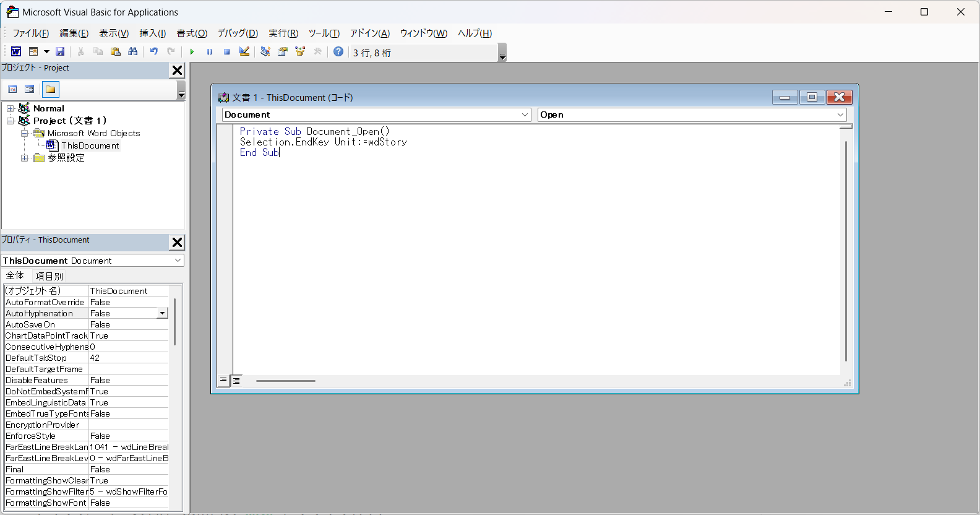Screen dimensions: 980x515
Task: Toggle Design Mode with the ruler icon
Action: (x=244, y=52)
